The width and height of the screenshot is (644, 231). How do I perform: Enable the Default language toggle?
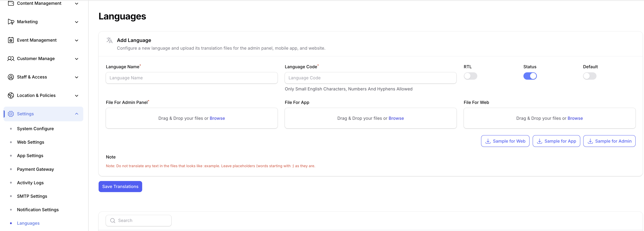pyautogui.click(x=590, y=76)
